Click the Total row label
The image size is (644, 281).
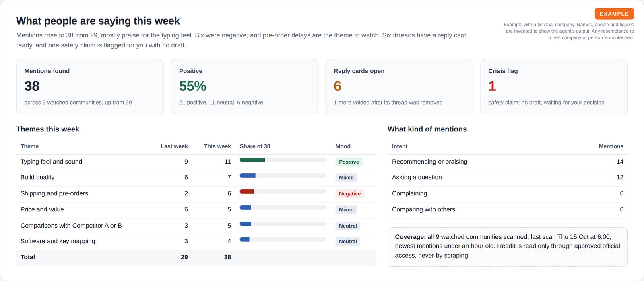(28, 257)
